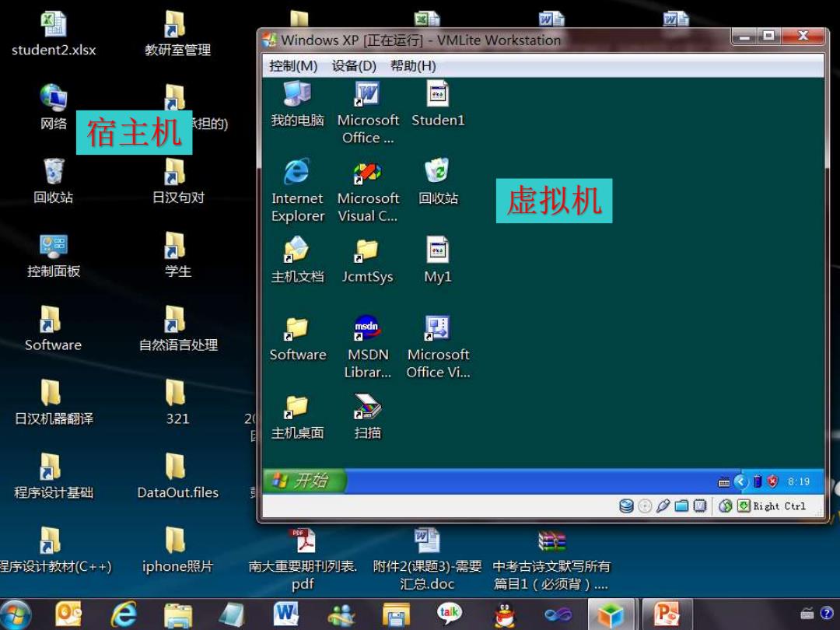The height and width of the screenshot is (630, 840).
Task: Open the Windows 7 Start orb
Action: point(16,615)
